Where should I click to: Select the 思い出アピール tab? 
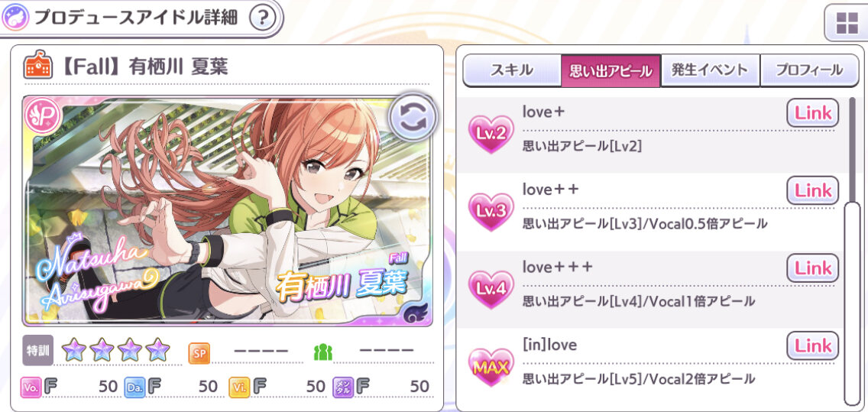[611, 70]
